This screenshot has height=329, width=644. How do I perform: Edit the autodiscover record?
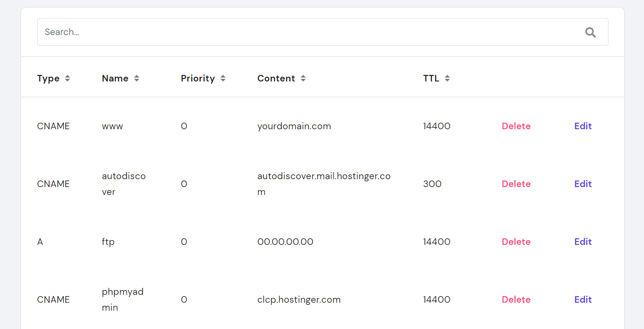click(x=583, y=184)
